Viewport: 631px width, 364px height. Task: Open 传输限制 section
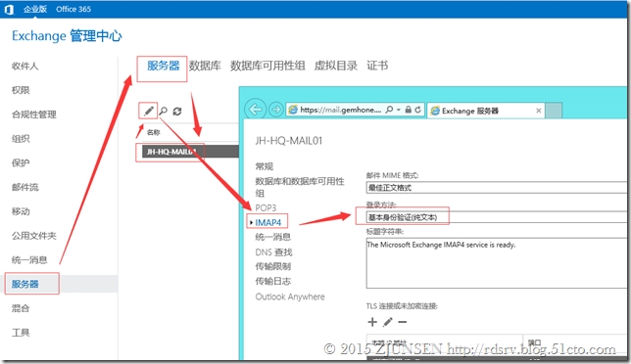[x=272, y=266]
